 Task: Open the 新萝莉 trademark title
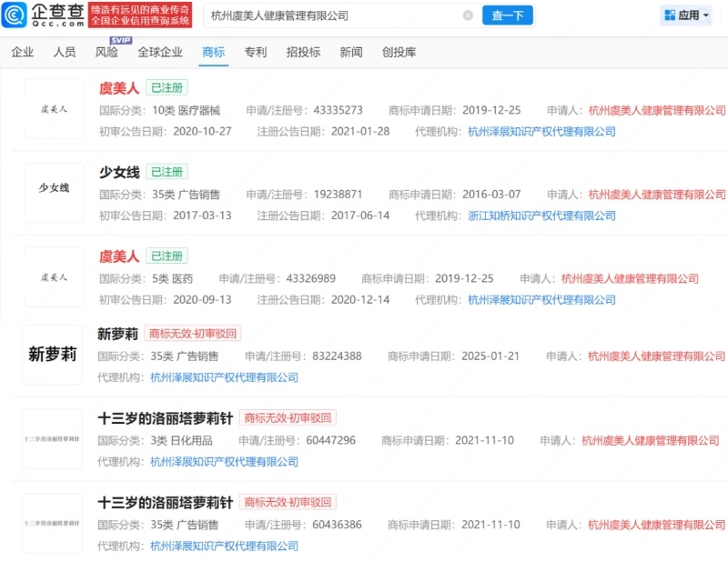tap(118, 334)
